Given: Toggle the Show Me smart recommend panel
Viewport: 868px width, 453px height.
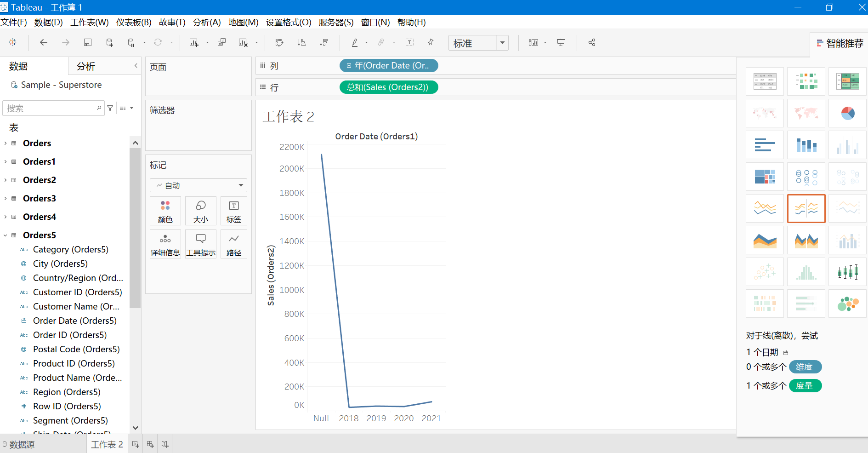Looking at the screenshot, I should tap(840, 43).
